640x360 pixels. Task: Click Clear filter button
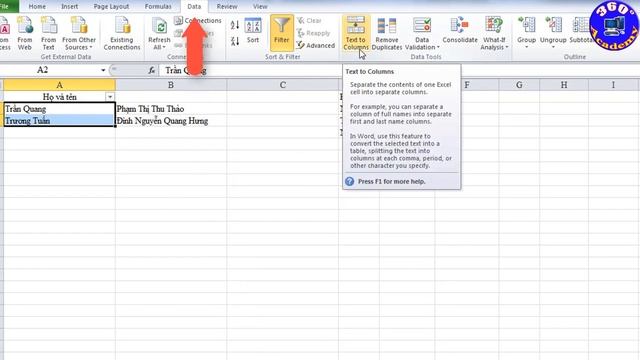(x=309, y=20)
